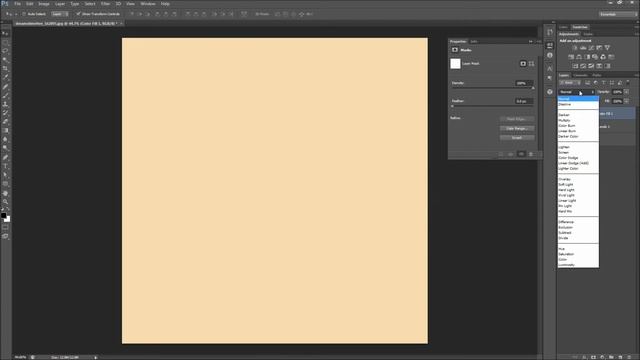Open the Essentials workspace dropdown
The width and height of the screenshot is (640, 360).
(617, 14)
